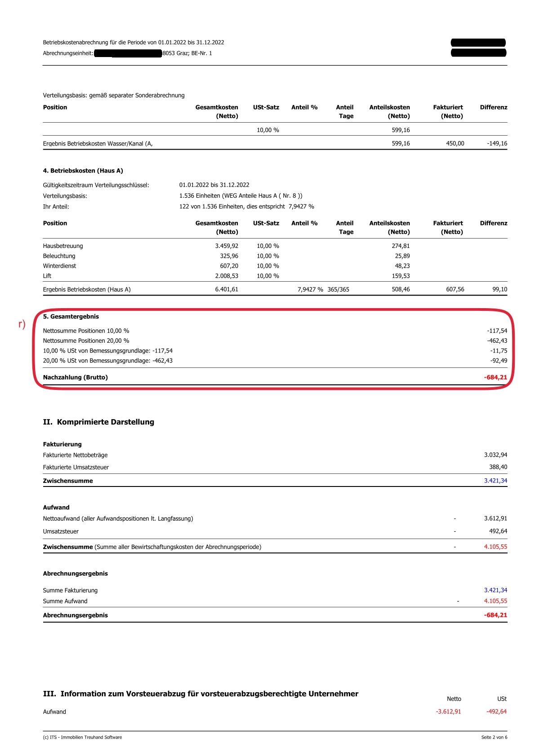Click the red Abrechnungsergebnis total -684,21
This screenshot has width=535, height=756.
tap(495, 615)
